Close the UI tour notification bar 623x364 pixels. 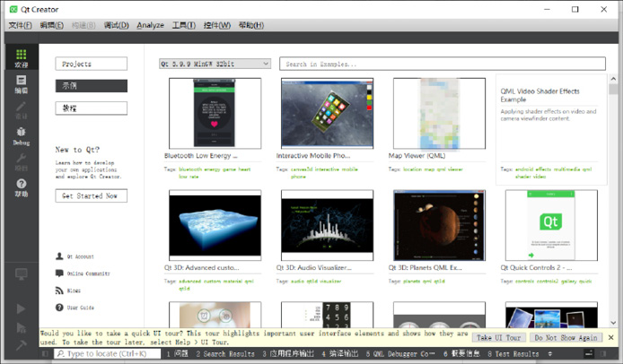611,337
